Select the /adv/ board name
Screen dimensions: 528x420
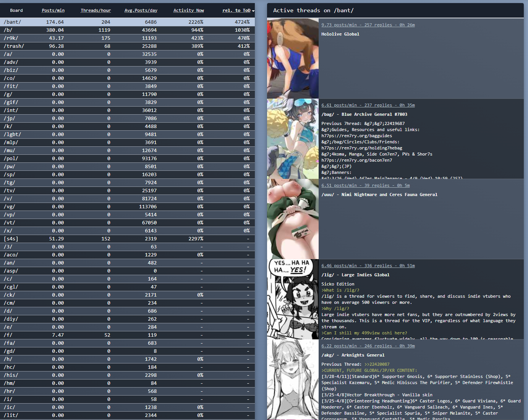[x=11, y=62]
